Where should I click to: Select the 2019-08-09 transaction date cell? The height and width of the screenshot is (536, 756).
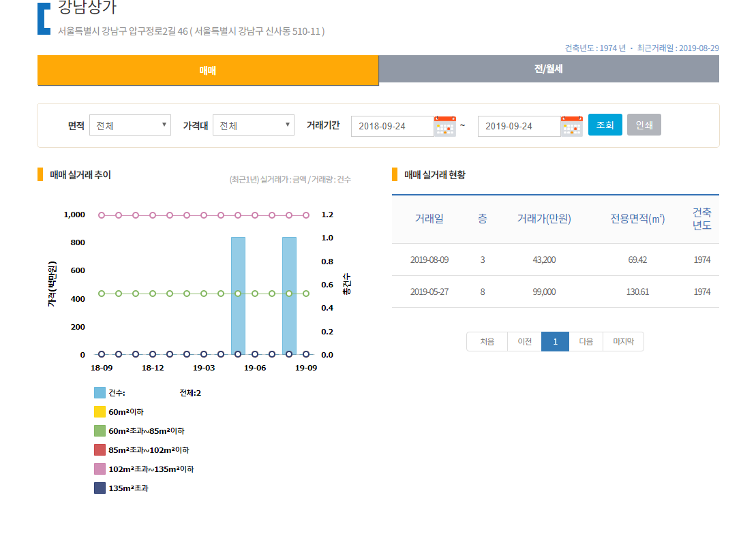pos(429,259)
